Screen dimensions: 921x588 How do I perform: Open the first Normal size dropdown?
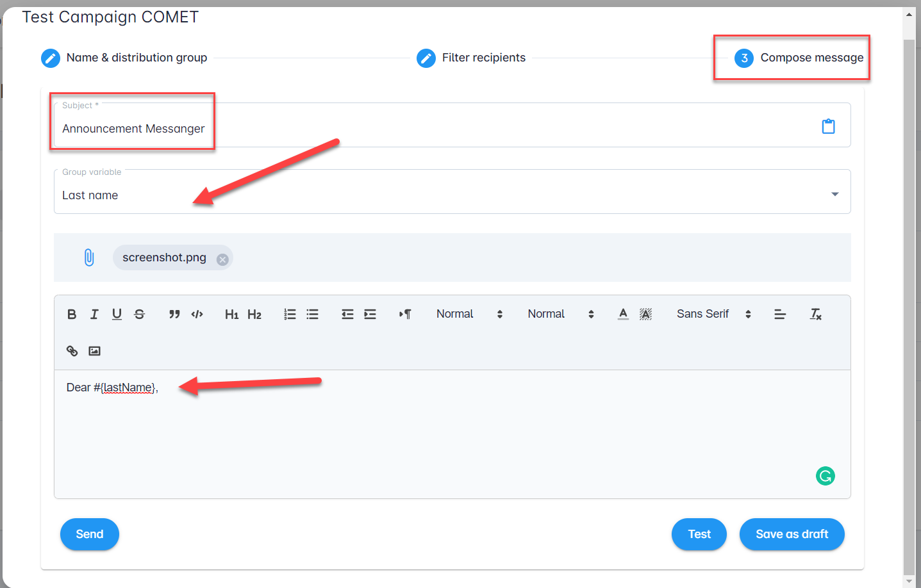point(469,314)
